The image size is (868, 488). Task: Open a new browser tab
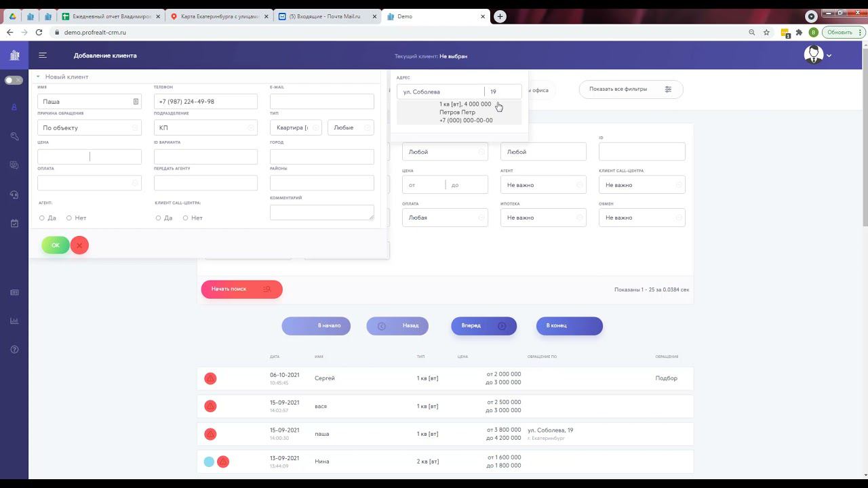point(500,16)
